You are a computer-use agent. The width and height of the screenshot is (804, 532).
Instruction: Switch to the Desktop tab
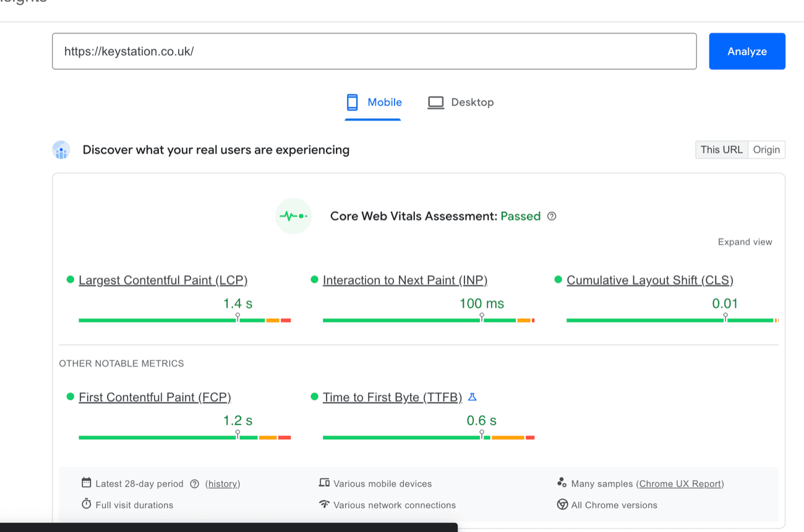(461, 103)
